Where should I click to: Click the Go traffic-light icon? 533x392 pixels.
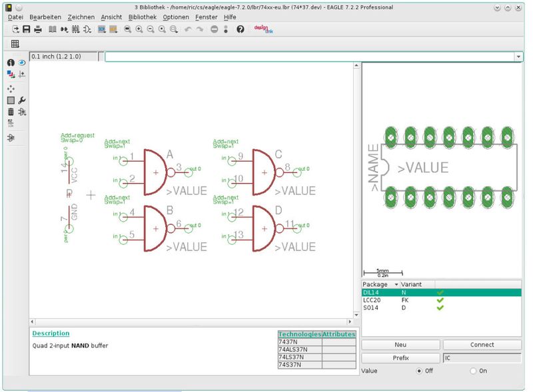[x=226, y=29]
